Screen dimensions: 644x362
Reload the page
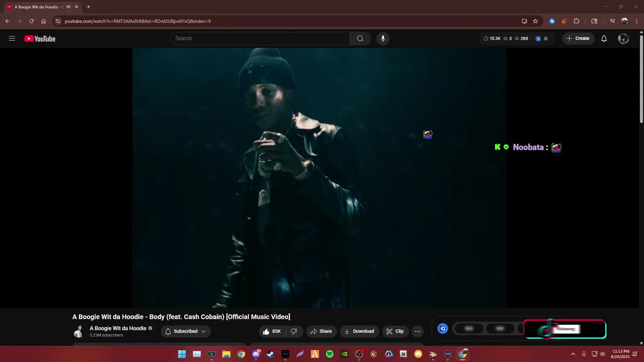coord(32,21)
